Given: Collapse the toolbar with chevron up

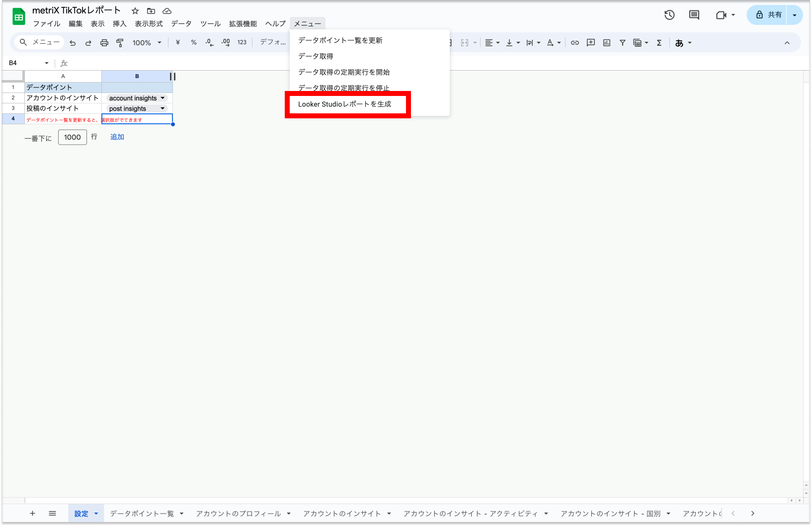Looking at the screenshot, I should 787,43.
